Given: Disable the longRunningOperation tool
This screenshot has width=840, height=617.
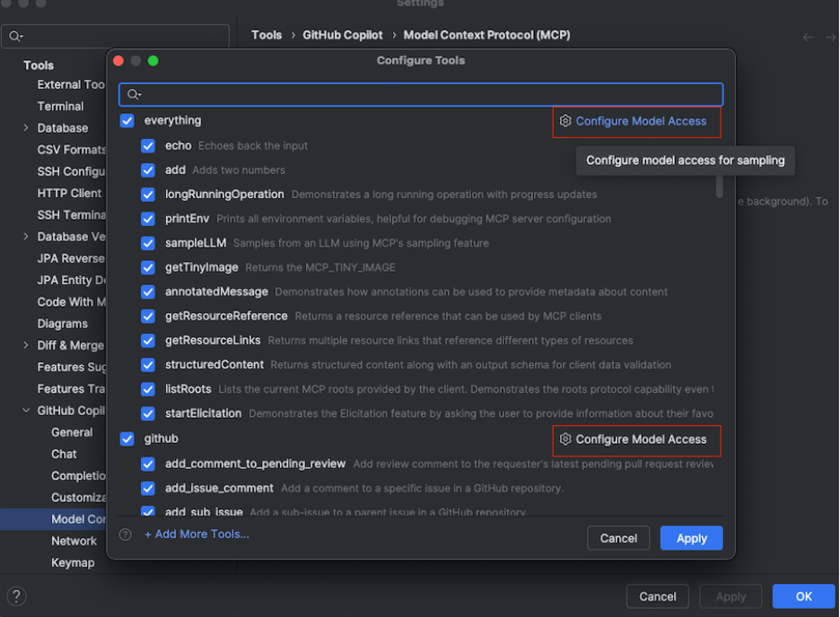Looking at the screenshot, I should [148, 195].
